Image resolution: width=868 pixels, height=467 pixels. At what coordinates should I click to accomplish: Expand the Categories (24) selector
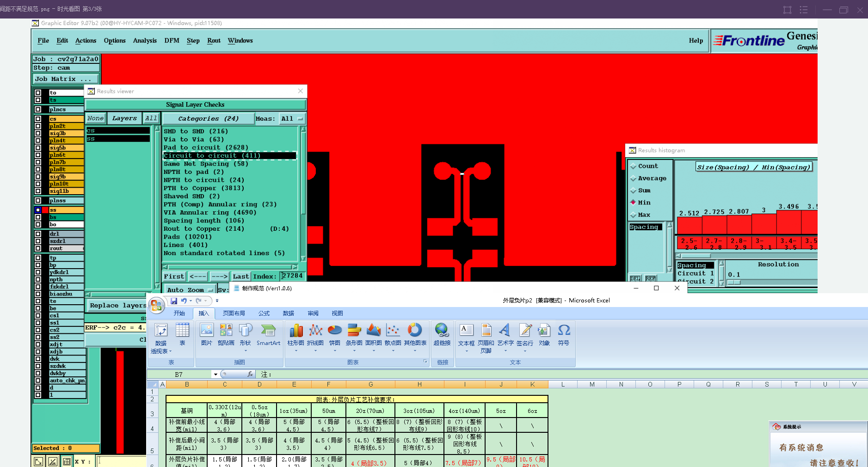coord(209,119)
